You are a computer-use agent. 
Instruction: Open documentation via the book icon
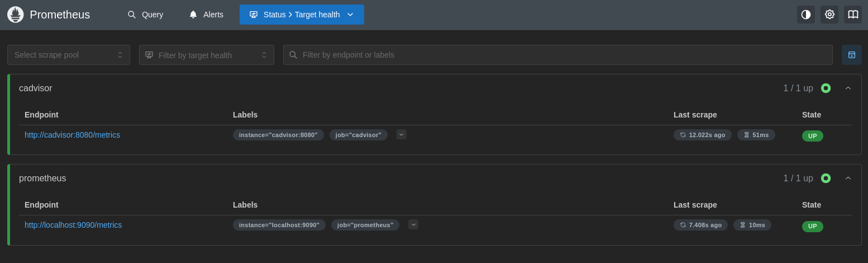point(853,15)
